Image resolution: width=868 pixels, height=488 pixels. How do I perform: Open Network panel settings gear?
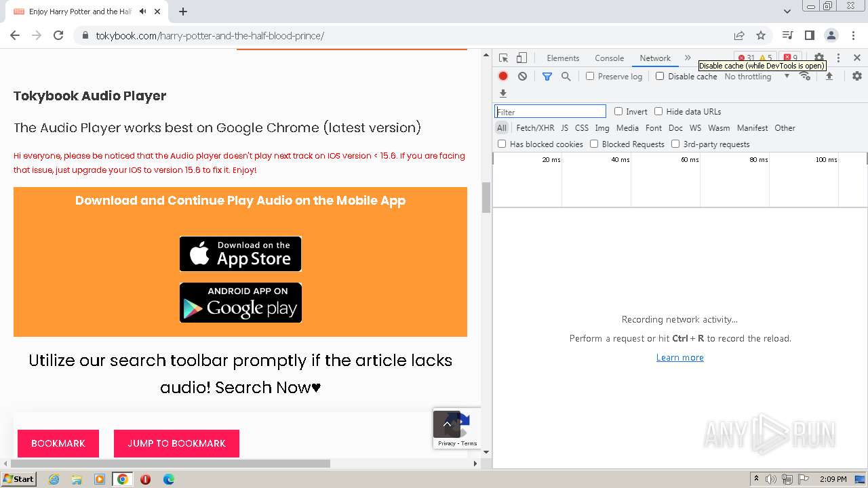point(857,77)
